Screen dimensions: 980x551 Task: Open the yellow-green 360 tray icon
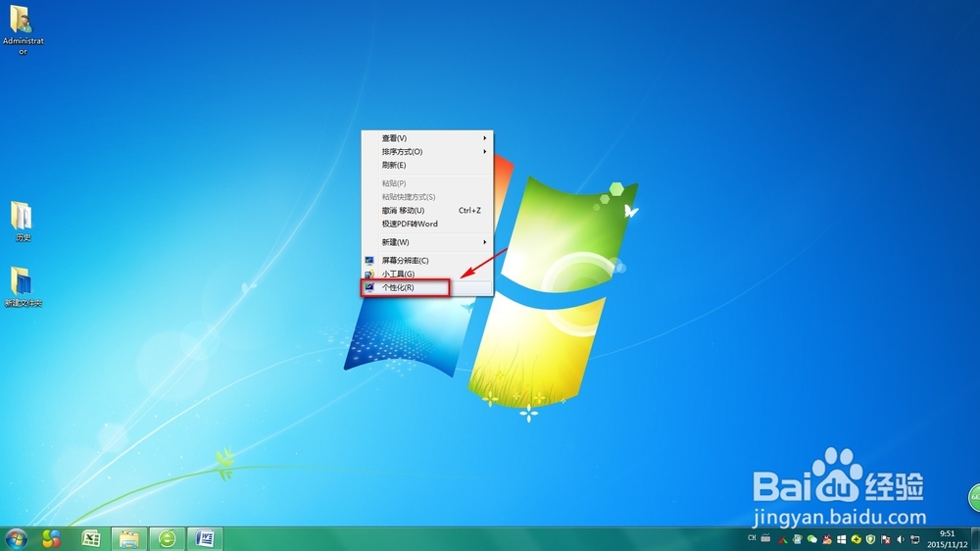coord(857,539)
